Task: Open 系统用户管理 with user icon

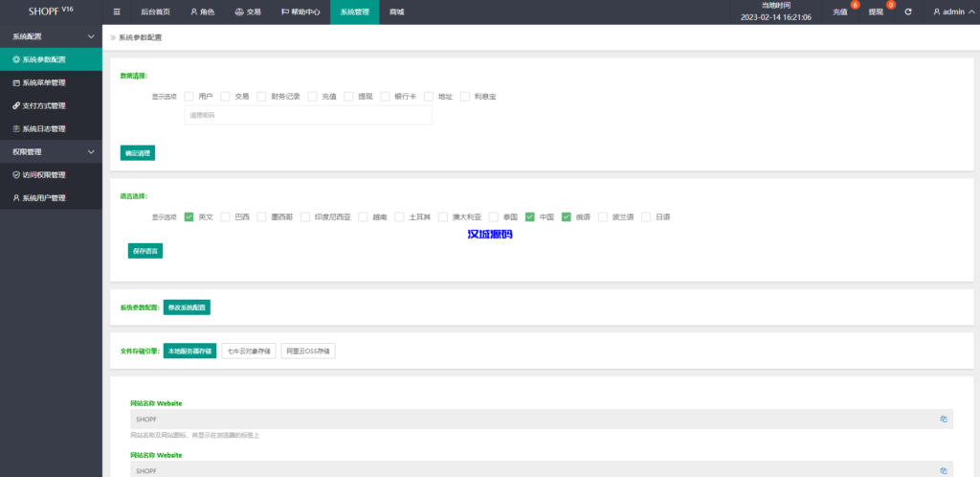Action: pos(44,197)
